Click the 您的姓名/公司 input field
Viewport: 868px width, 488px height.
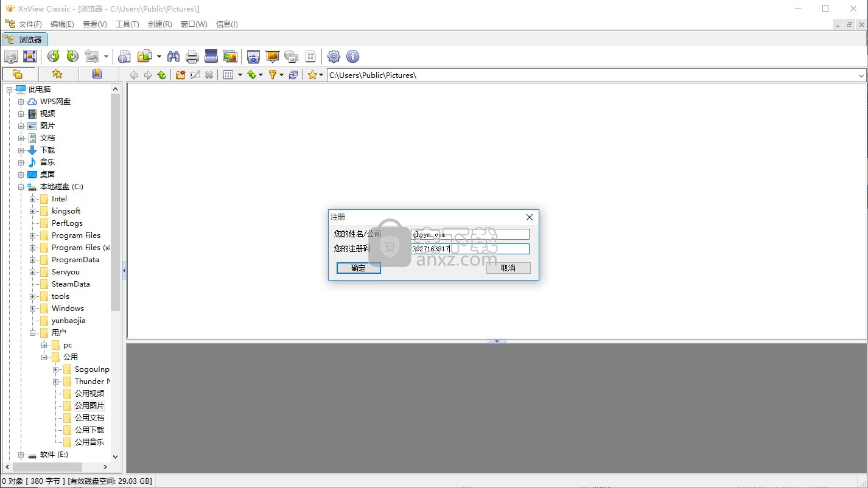pyautogui.click(x=470, y=234)
